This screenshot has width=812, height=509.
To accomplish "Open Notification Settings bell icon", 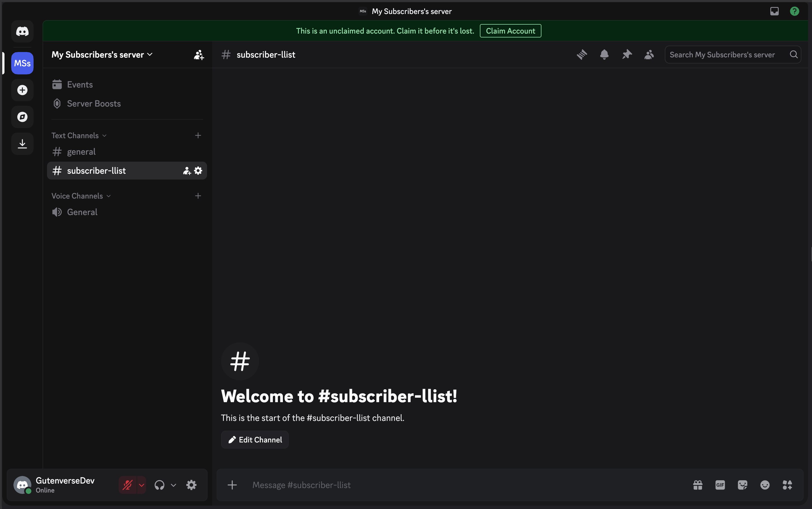I will coord(604,55).
